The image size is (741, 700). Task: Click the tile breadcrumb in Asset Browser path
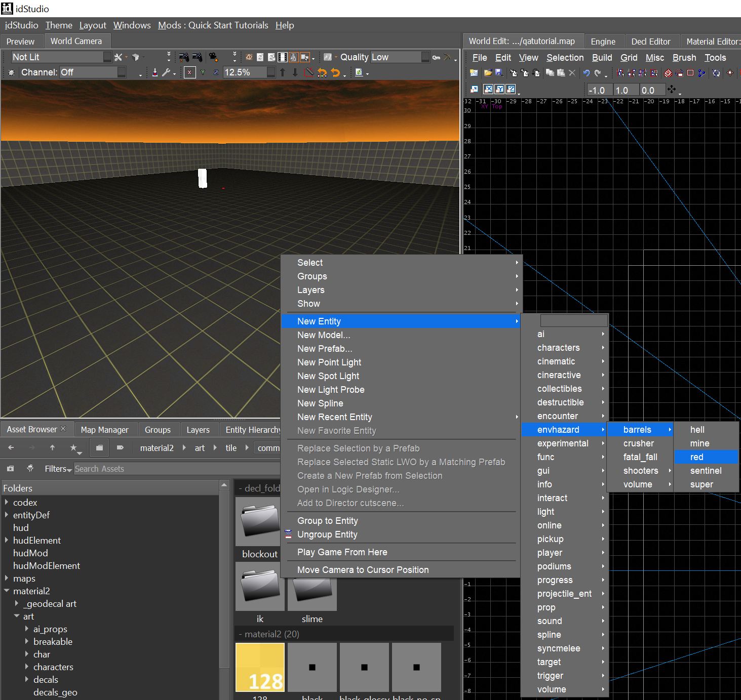coord(231,448)
